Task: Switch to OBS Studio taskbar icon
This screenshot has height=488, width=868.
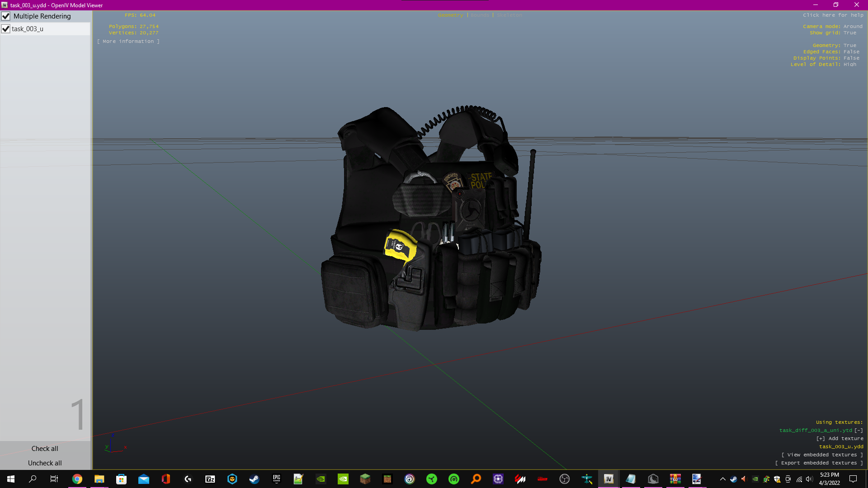Action: [x=564, y=479]
